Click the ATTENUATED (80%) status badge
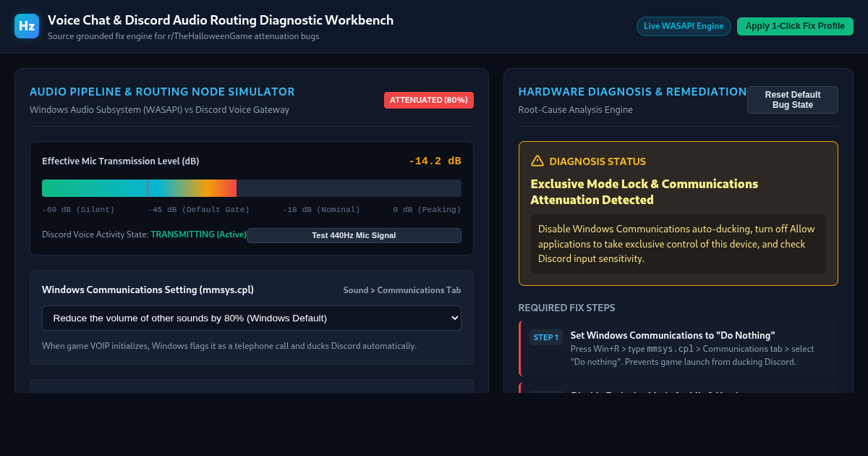 pos(429,100)
